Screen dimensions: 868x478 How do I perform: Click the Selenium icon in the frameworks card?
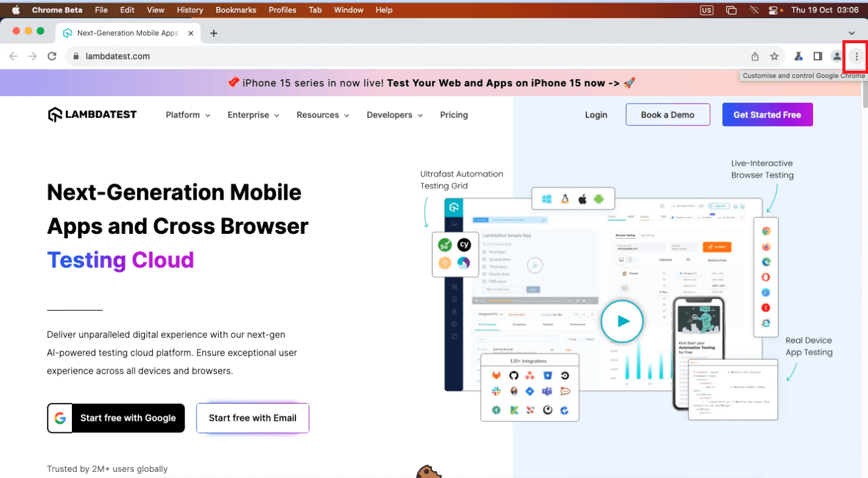pos(445,245)
